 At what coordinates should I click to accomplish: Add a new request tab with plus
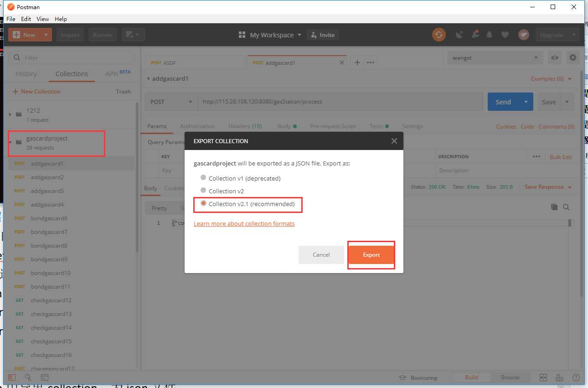pyautogui.click(x=357, y=62)
